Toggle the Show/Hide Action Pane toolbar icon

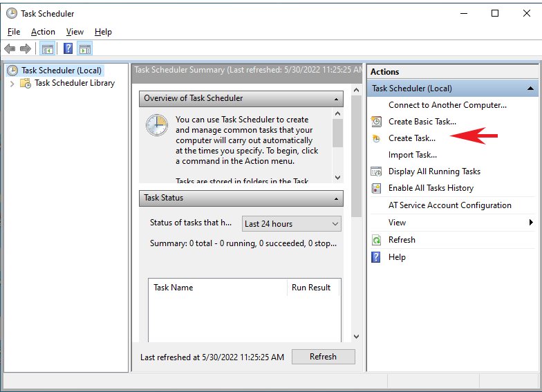click(x=84, y=48)
